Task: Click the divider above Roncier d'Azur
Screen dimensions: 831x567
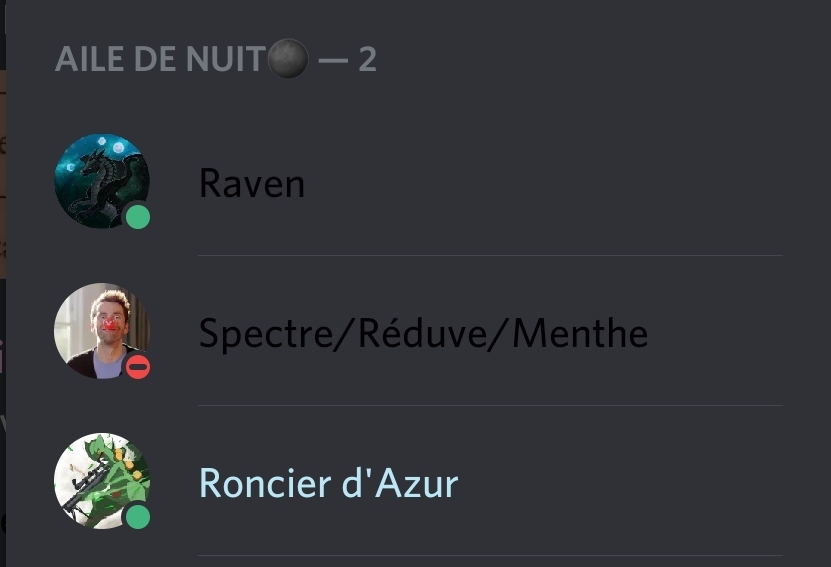Action: (x=490, y=405)
